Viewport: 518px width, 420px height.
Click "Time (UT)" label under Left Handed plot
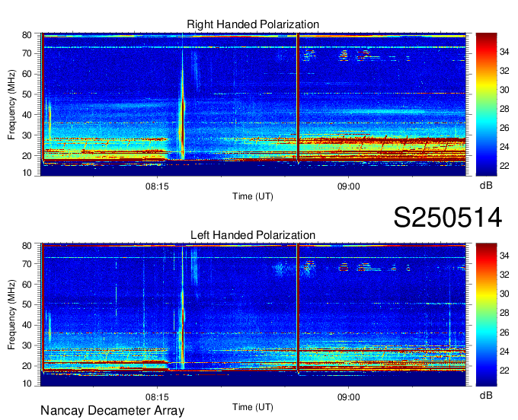coord(253,407)
